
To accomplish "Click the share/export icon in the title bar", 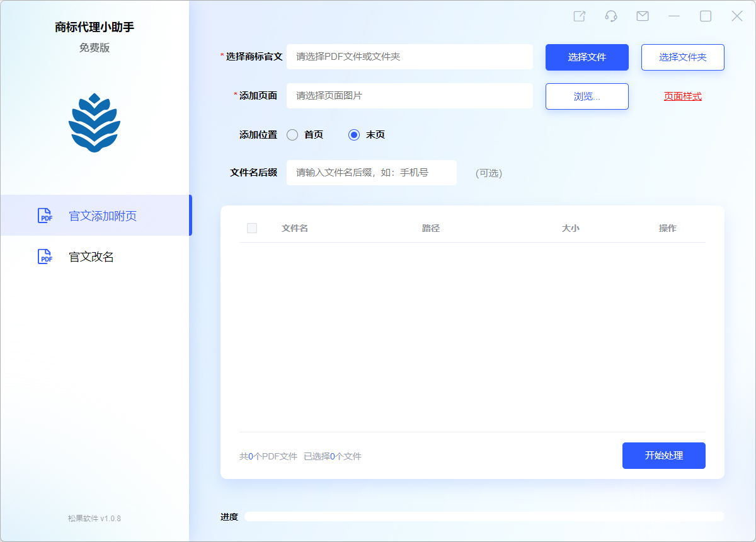I will 579,16.
